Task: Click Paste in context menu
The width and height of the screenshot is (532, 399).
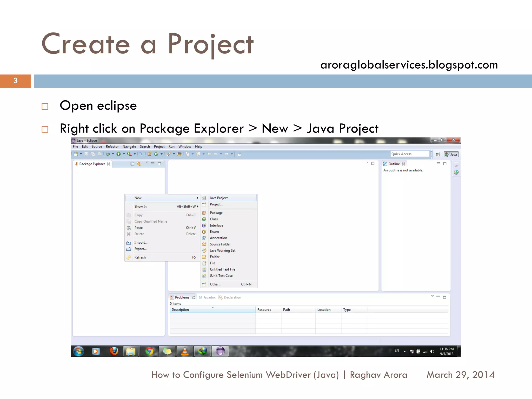Action: coord(162,228)
